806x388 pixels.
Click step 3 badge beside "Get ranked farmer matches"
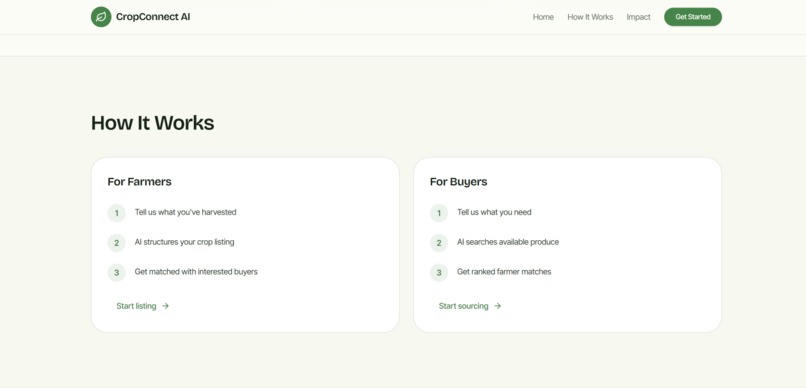click(x=439, y=272)
